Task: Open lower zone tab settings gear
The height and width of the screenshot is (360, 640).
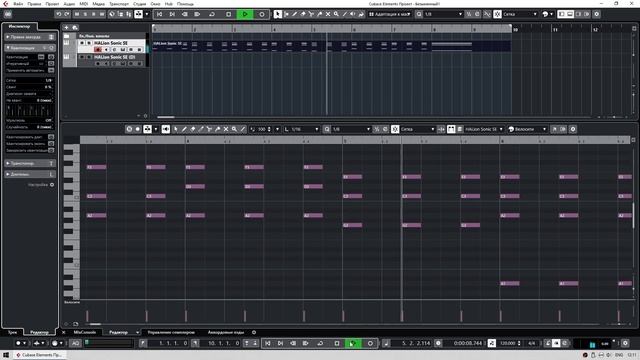Action: [x=254, y=332]
